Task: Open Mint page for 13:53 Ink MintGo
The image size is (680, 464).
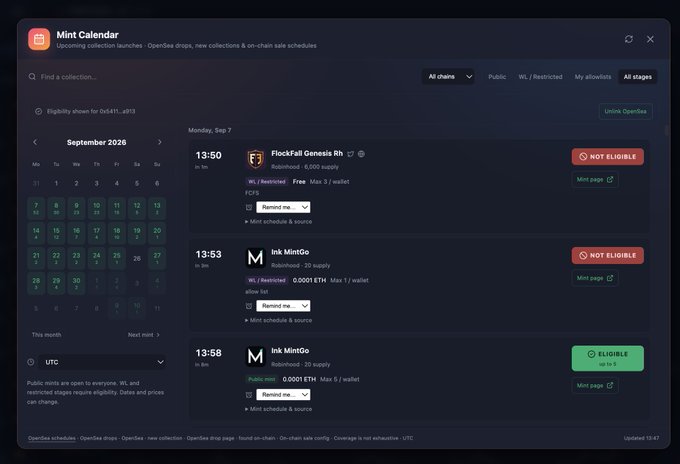Action: pos(595,278)
